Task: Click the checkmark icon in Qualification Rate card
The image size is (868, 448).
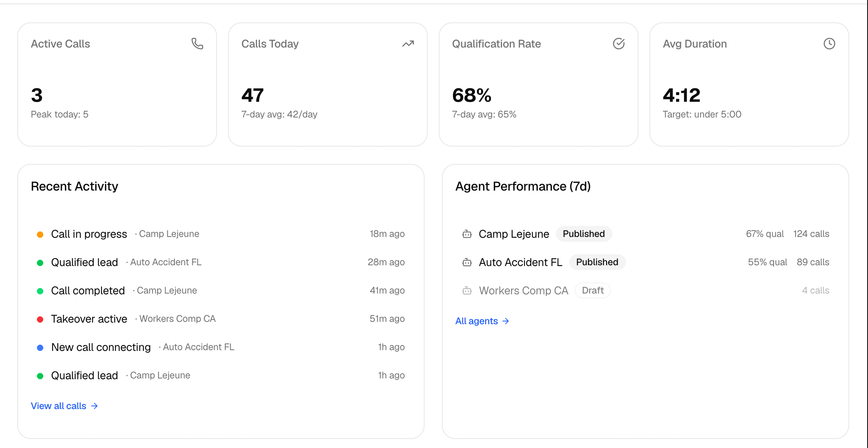Action: tap(619, 44)
